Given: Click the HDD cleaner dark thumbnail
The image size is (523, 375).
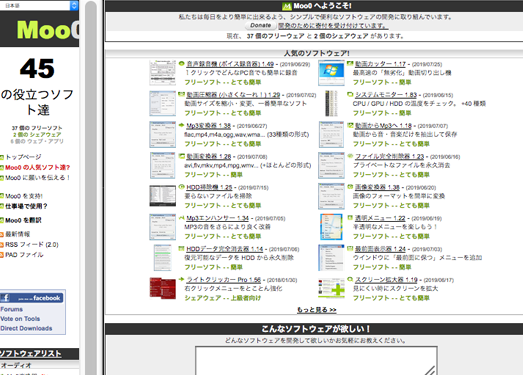Looking at the screenshot, I should (x=162, y=196).
